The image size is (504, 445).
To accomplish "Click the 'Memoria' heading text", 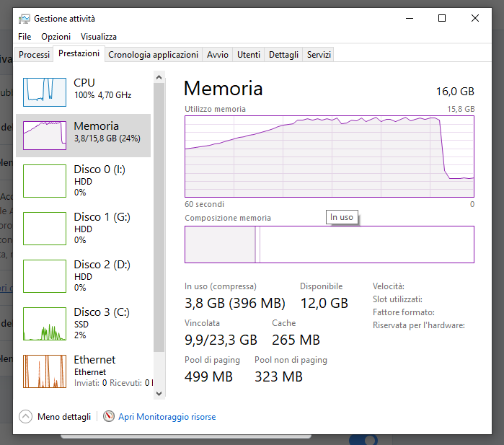I will [x=223, y=88].
